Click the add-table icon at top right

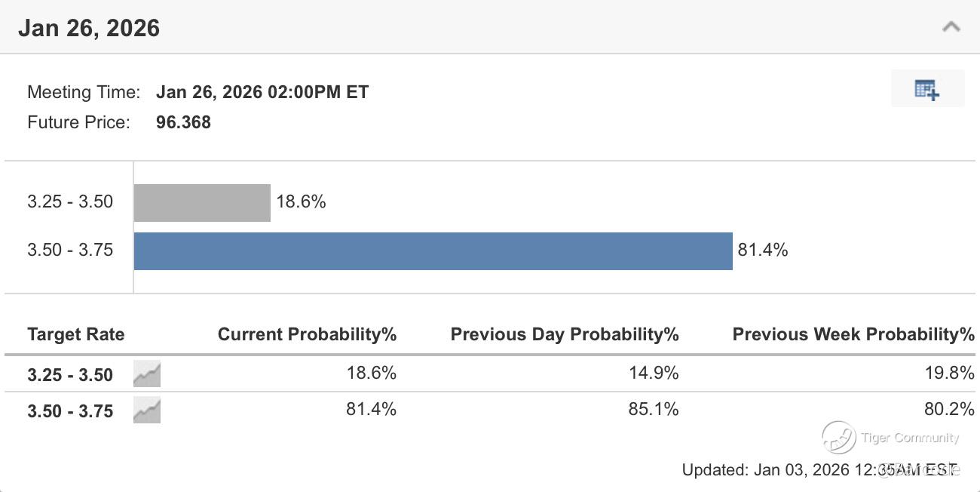point(927,89)
